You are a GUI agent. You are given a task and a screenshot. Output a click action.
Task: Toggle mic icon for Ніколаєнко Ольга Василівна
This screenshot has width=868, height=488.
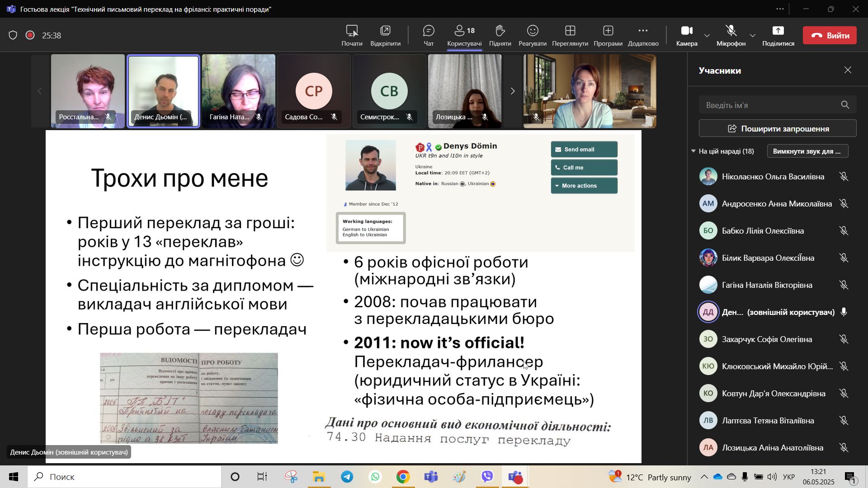click(844, 177)
